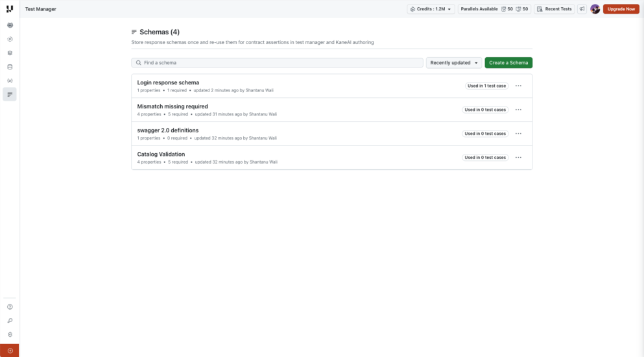This screenshot has width=644, height=357.
Task: Click the second parallels 50 counter icon
Action: click(x=518, y=8)
